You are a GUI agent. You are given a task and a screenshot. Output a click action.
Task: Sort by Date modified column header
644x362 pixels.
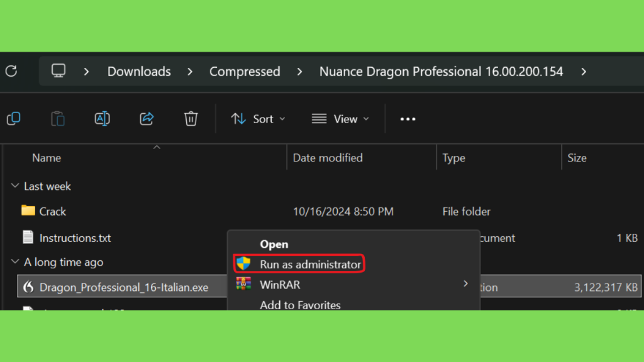point(328,158)
